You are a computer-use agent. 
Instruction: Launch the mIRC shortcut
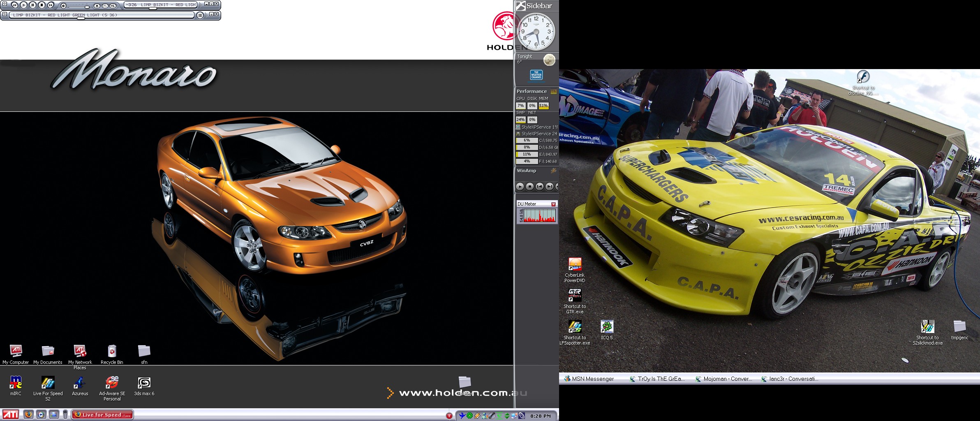coord(16,386)
